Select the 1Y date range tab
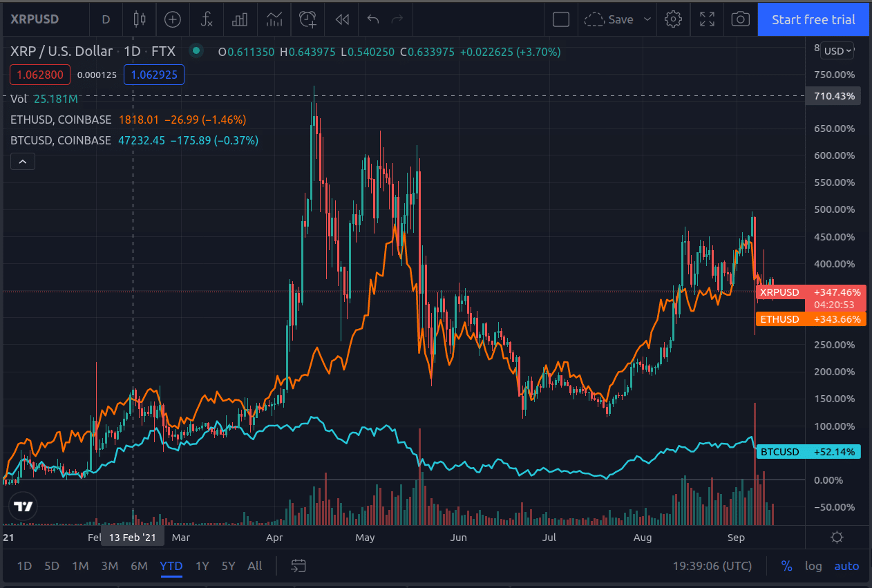The height and width of the screenshot is (588, 872). pyautogui.click(x=202, y=566)
